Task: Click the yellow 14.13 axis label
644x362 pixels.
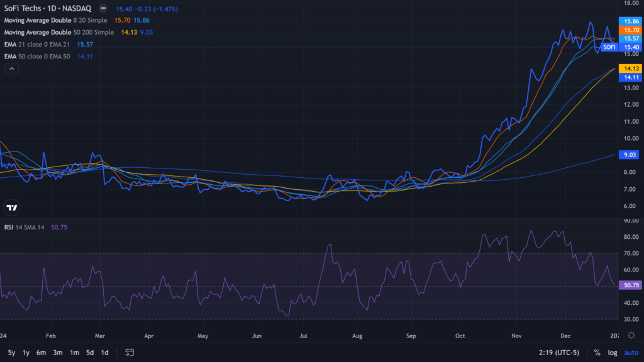Action: [631, 69]
